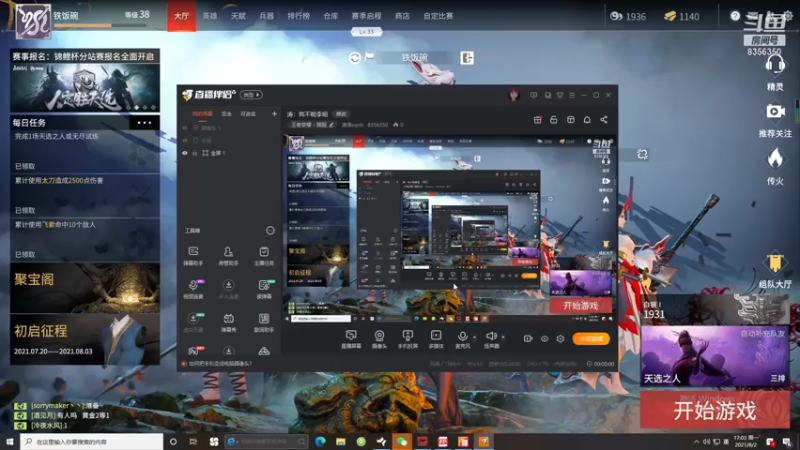The image size is (800, 450).
Task: Toggle visibility eye of 摄像头 1 source
Action: pyautogui.click(x=185, y=128)
